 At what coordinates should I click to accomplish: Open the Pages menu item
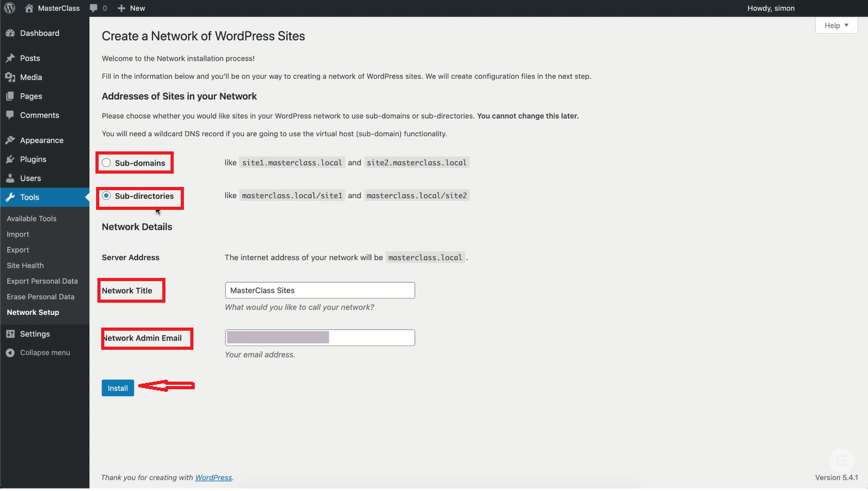[x=31, y=96]
